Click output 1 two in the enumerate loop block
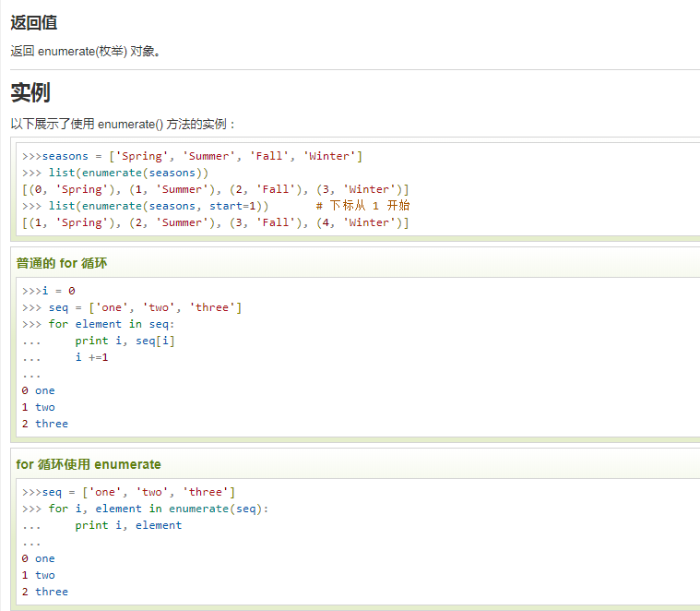The height and width of the screenshot is (611, 700). pos(39,575)
